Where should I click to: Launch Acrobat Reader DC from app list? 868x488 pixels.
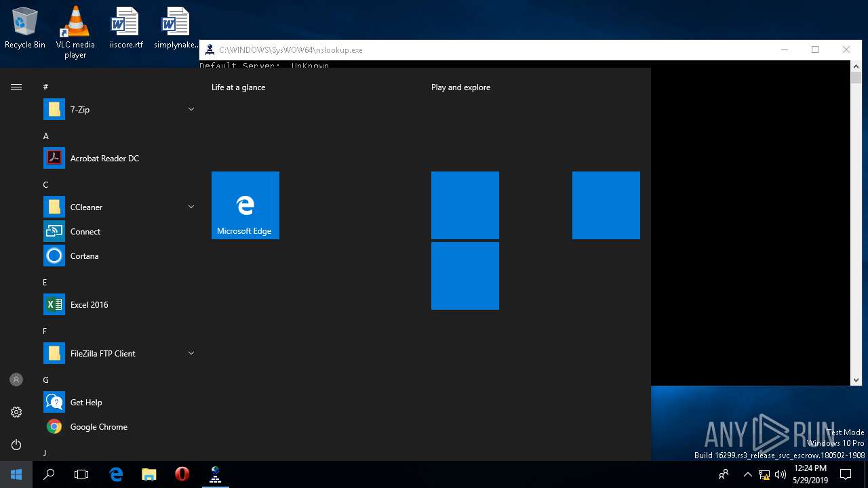(119, 158)
